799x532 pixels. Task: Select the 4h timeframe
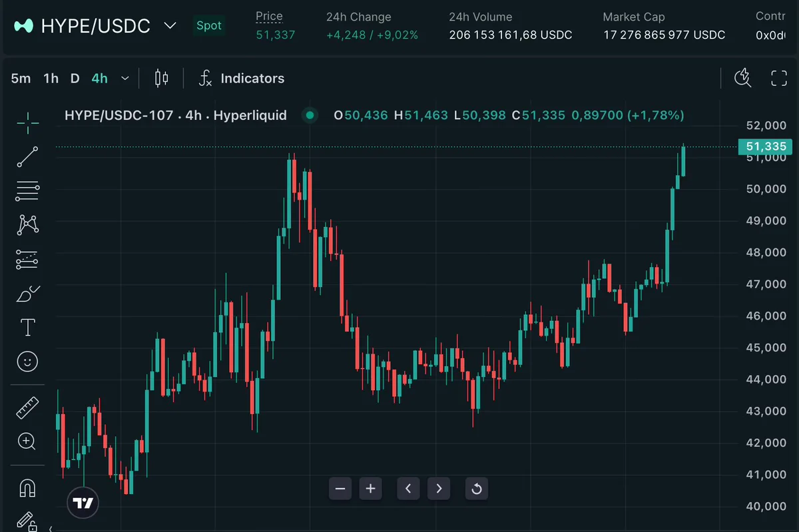click(x=99, y=79)
